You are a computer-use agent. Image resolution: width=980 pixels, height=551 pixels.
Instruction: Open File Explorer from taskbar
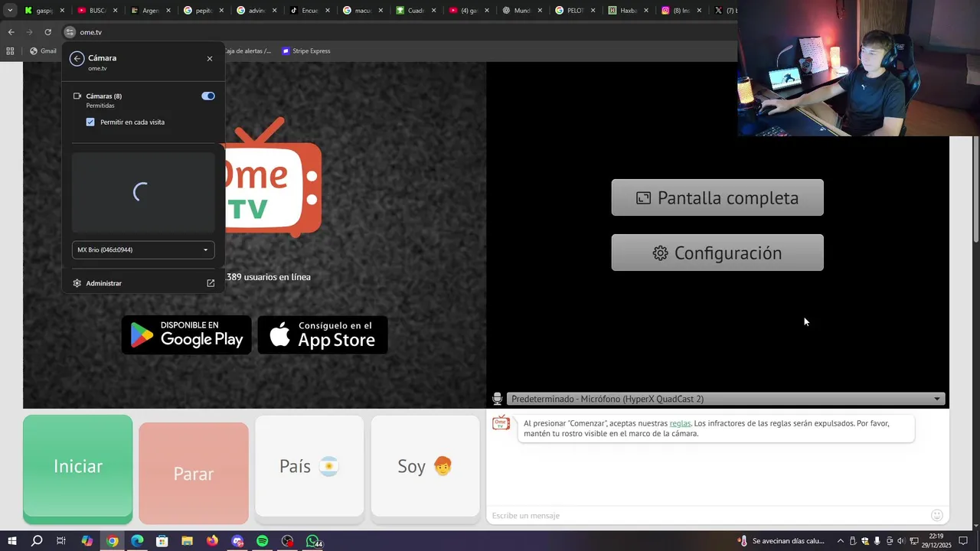point(187,541)
